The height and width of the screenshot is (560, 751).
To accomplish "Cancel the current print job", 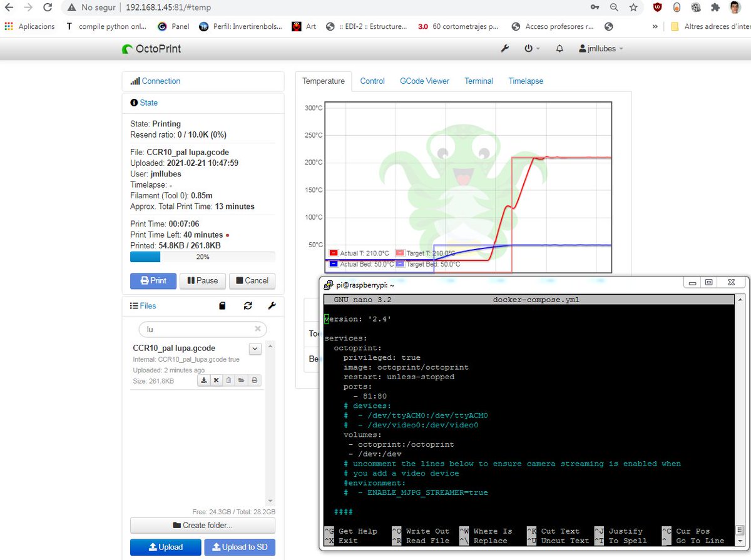I will pos(252,281).
